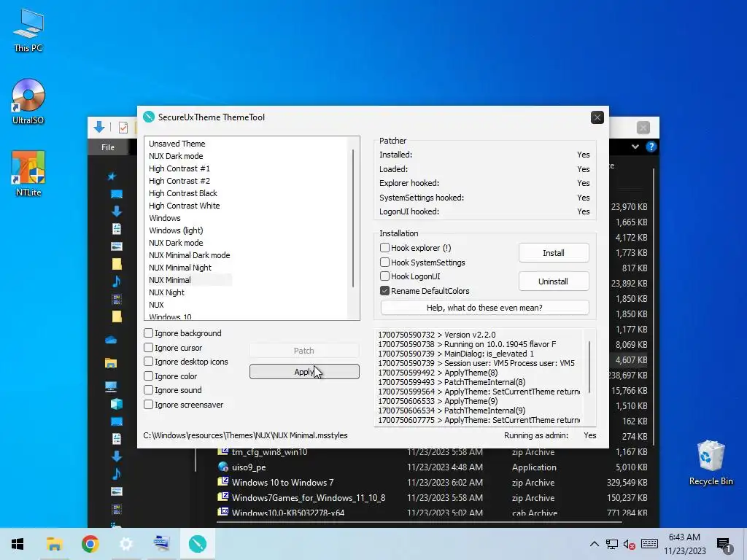Click the Uninstall button
This screenshot has width=747, height=560.
tap(554, 281)
